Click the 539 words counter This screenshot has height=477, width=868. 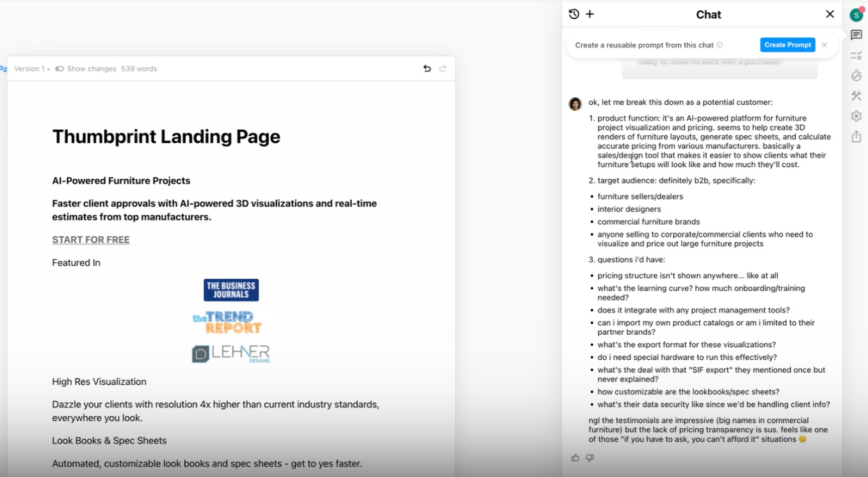(139, 69)
